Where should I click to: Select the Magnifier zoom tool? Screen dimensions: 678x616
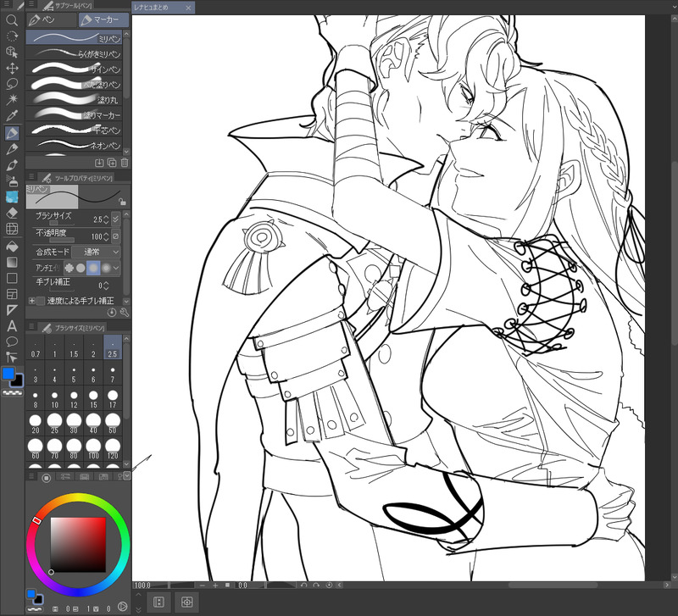12,20
